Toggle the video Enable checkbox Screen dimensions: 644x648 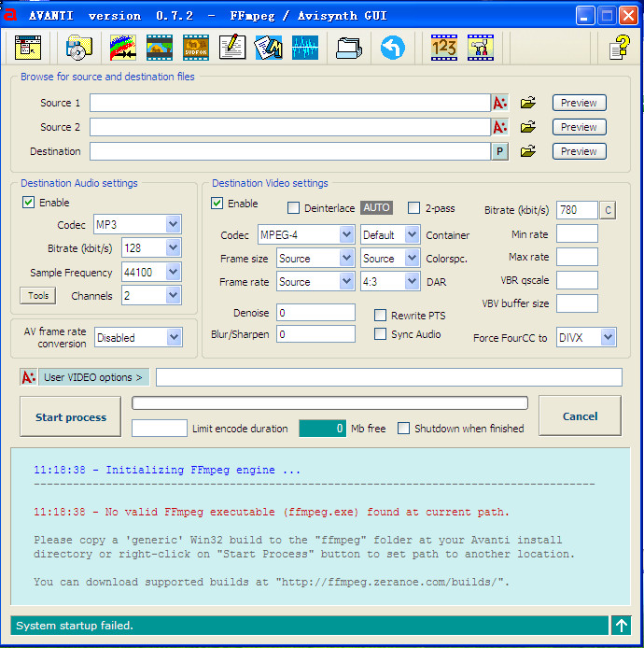click(217, 204)
